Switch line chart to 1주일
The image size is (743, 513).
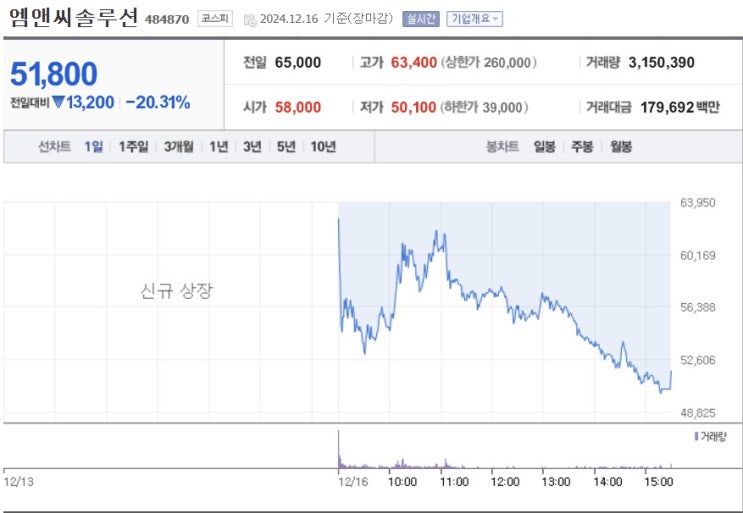point(133,147)
